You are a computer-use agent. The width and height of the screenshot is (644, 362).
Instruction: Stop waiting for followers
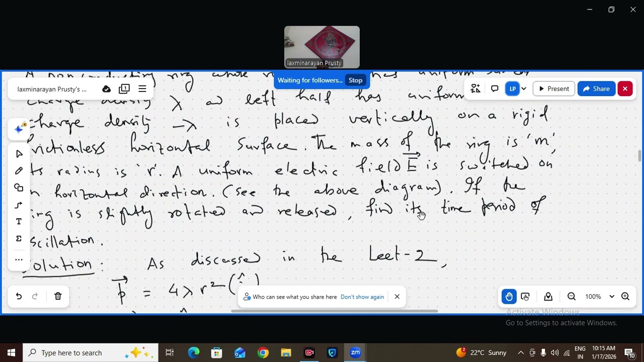[x=355, y=80]
